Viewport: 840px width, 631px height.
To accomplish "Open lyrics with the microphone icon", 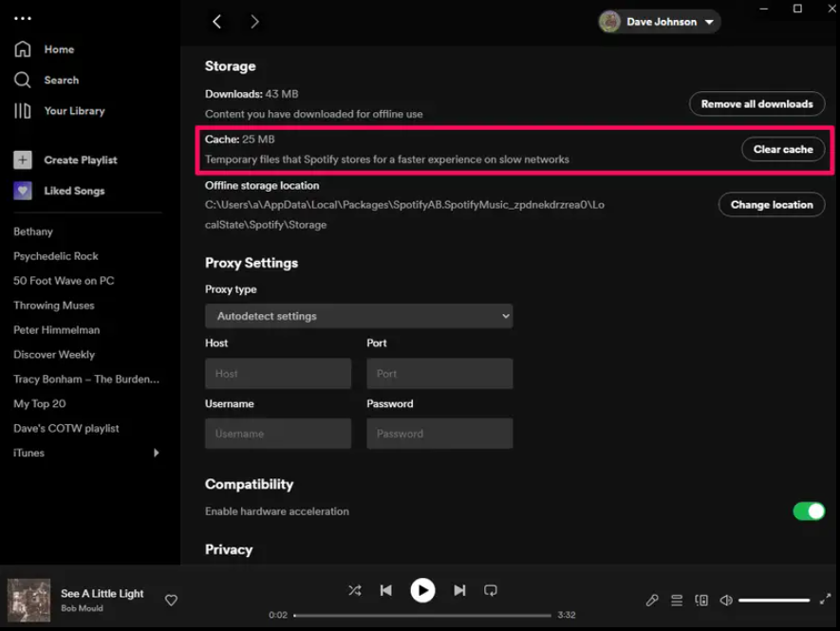I will click(x=652, y=600).
